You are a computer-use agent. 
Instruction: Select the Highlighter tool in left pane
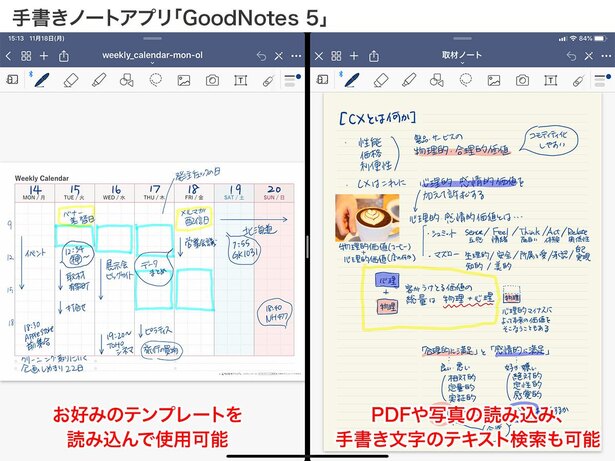[99, 80]
